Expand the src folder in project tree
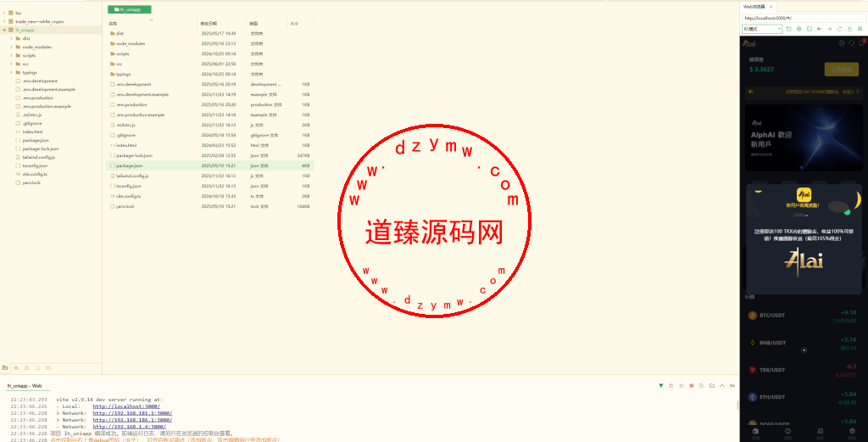Screen dimensions: 868x442 [11, 64]
